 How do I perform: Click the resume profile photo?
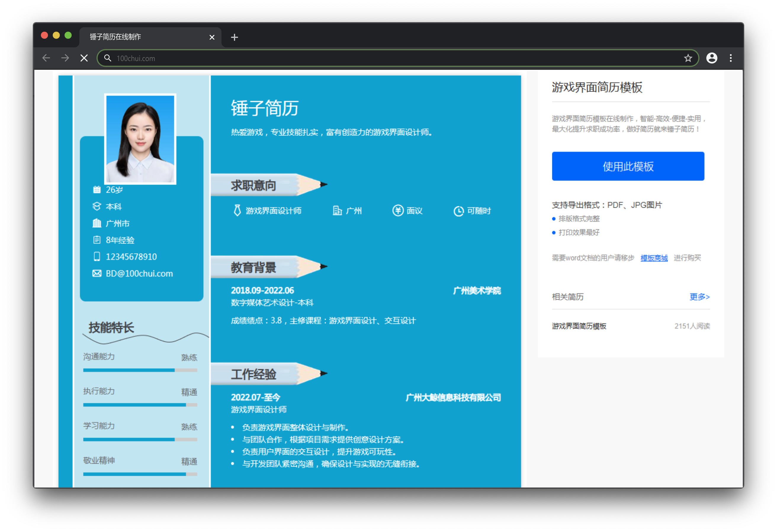pos(140,139)
